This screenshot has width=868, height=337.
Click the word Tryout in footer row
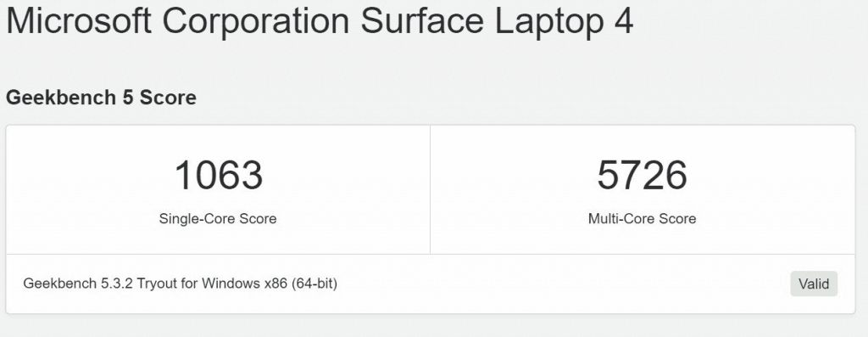[x=158, y=284]
